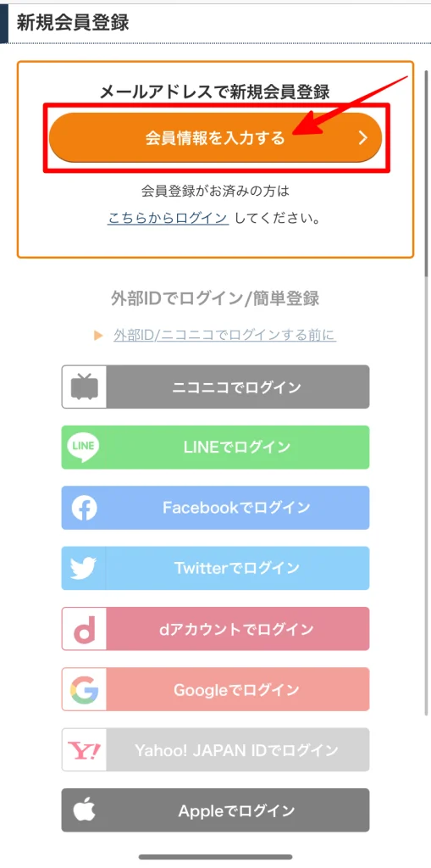Click the chevron arrow on orange button
The width and height of the screenshot is (431, 868).
[x=363, y=138]
